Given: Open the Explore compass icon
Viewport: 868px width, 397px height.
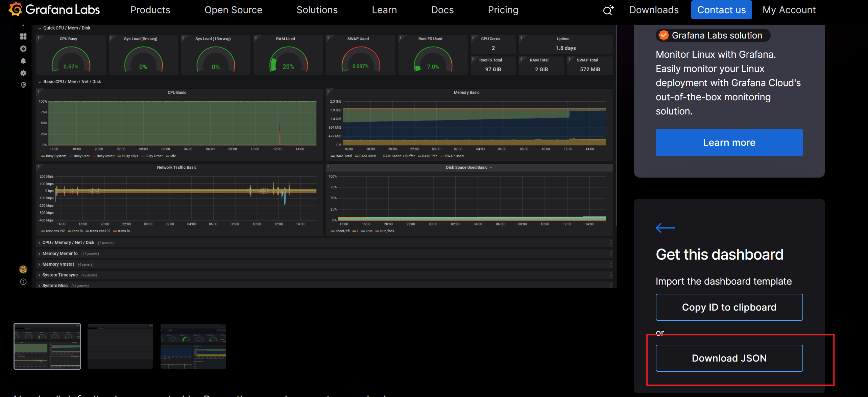Looking at the screenshot, I should click(23, 49).
